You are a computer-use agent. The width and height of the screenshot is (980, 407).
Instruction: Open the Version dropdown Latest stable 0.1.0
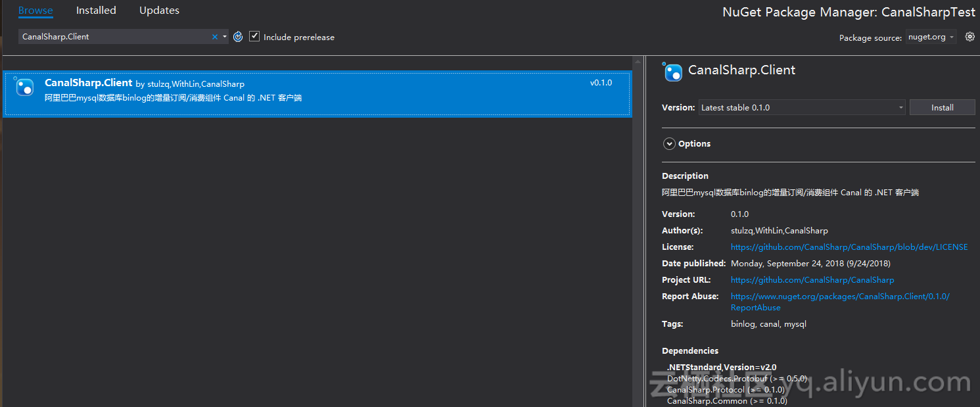(802, 107)
